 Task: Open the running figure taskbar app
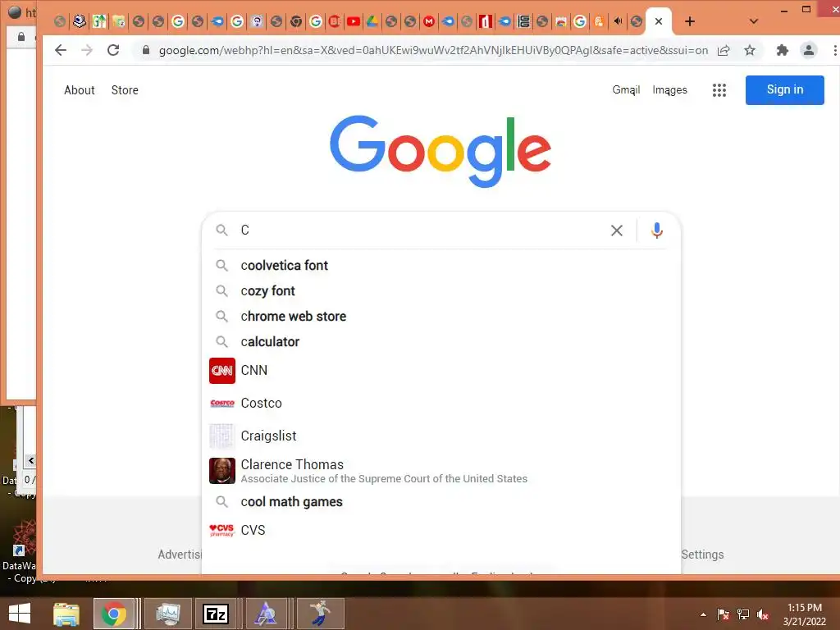[x=321, y=614]
